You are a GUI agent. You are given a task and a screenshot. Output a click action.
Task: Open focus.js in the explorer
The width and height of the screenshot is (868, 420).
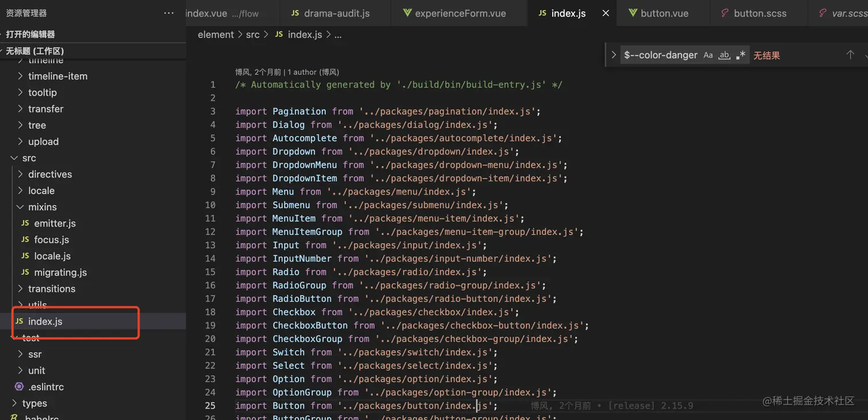pos(51,239)
